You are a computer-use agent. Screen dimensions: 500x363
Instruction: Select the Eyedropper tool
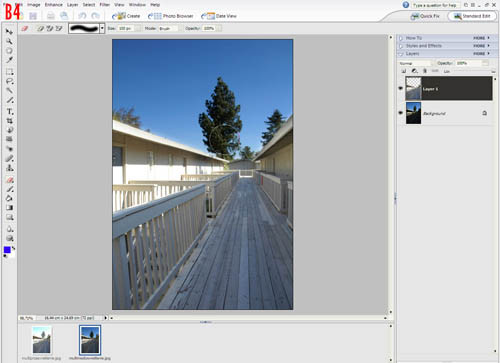pos(9,60)
